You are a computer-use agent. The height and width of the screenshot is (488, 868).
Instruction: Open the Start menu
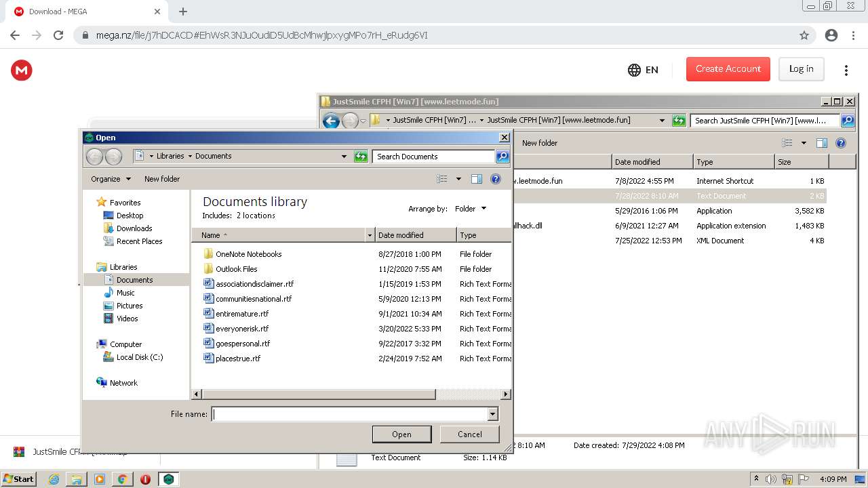click(18, 479)
